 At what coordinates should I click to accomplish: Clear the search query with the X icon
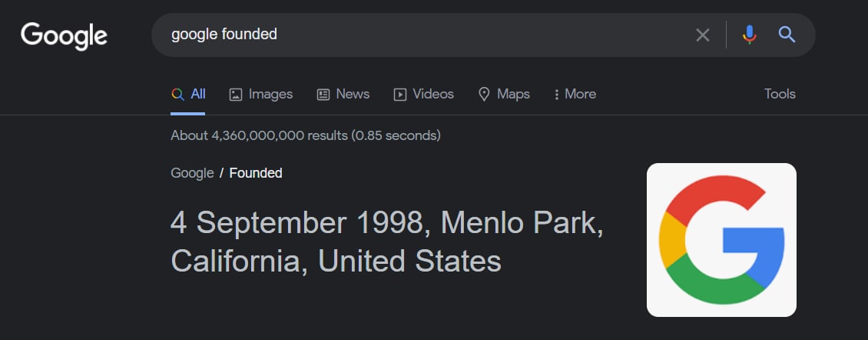click(703, 35)
